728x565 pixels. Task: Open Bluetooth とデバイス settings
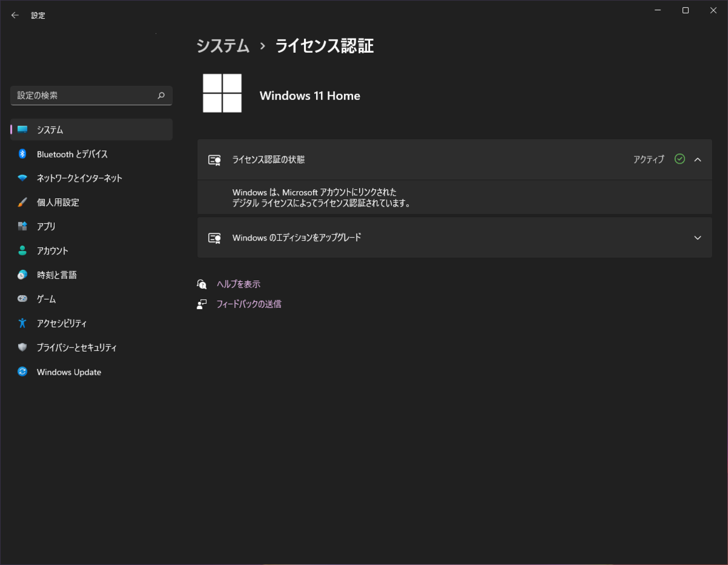coord(92,154)
